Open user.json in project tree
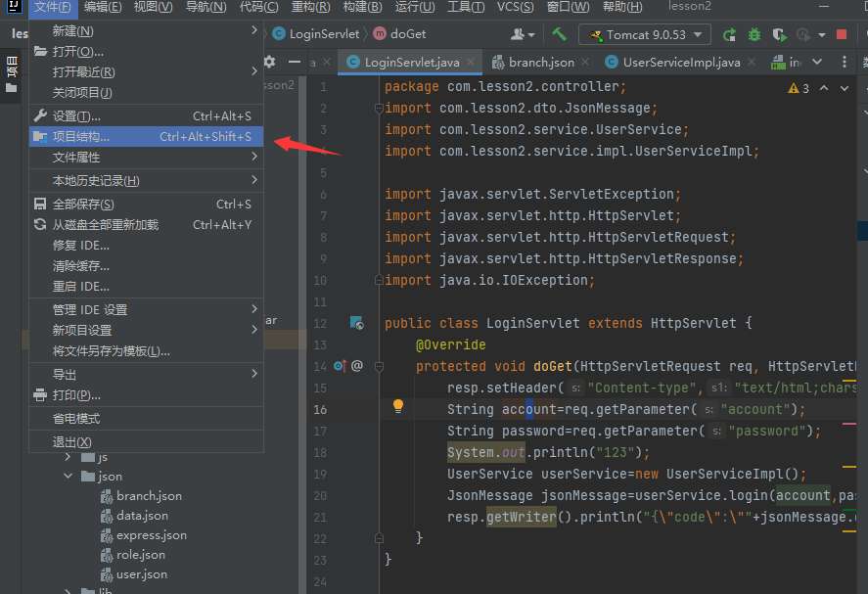 [x=142, y=574]
